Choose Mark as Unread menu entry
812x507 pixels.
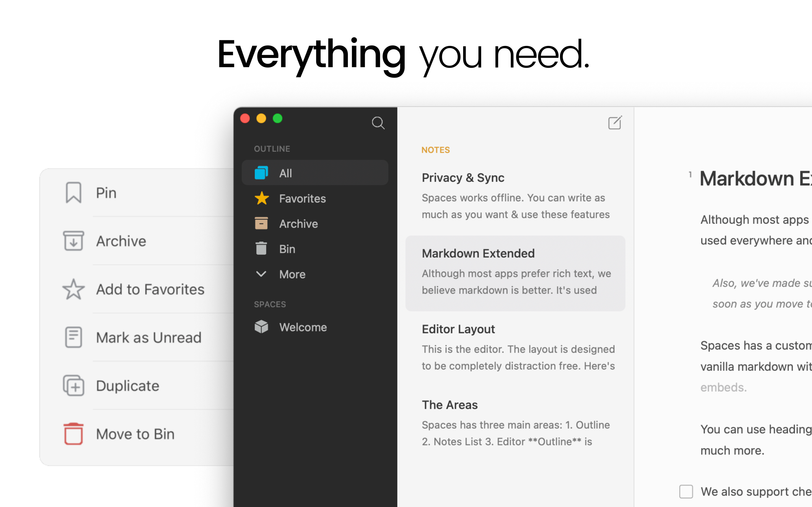pyautogui.click(x=149, y=338)
